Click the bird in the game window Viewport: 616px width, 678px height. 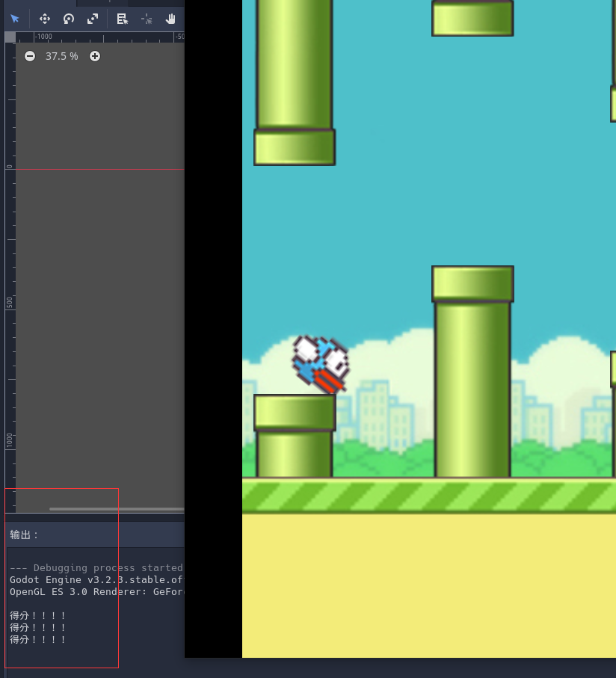pos(321,364)
